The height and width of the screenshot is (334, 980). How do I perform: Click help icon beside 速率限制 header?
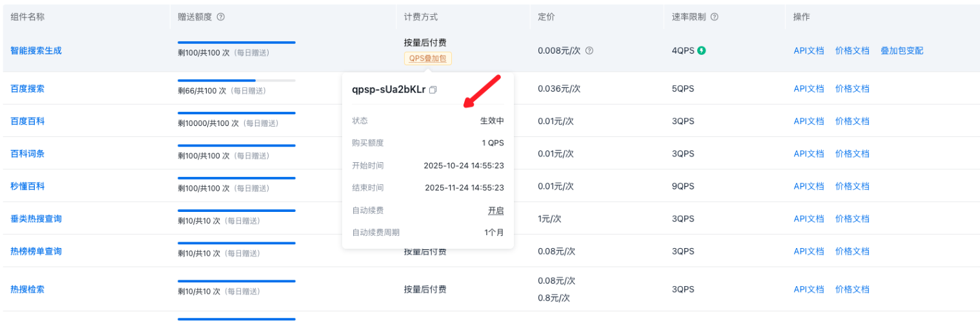click(715, 17)
